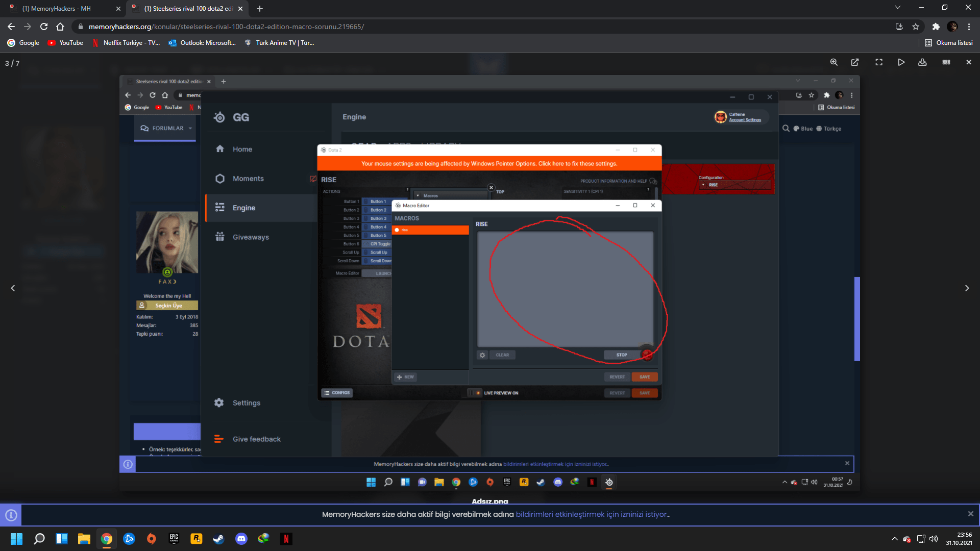Open the 23:56 clock and calendar

click(x=959, y=539)
